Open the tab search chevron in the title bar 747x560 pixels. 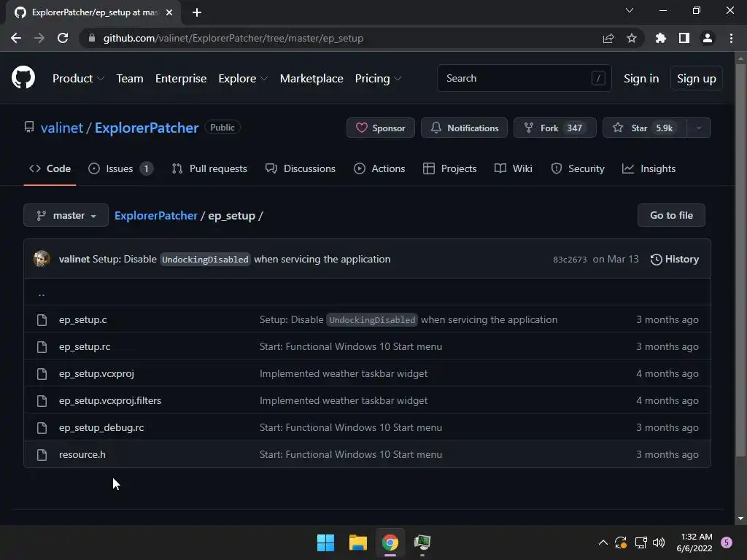(630, 10)
